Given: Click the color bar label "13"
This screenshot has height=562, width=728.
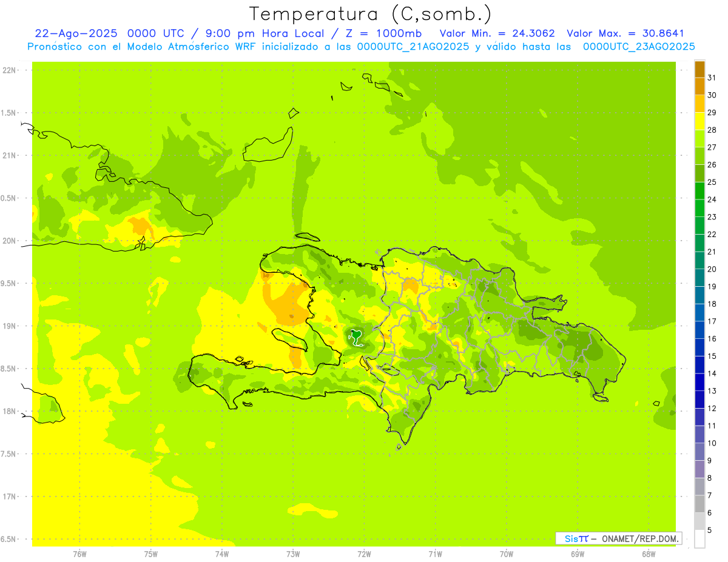Looking at the screenshot, I should click(x=712, y=391).
